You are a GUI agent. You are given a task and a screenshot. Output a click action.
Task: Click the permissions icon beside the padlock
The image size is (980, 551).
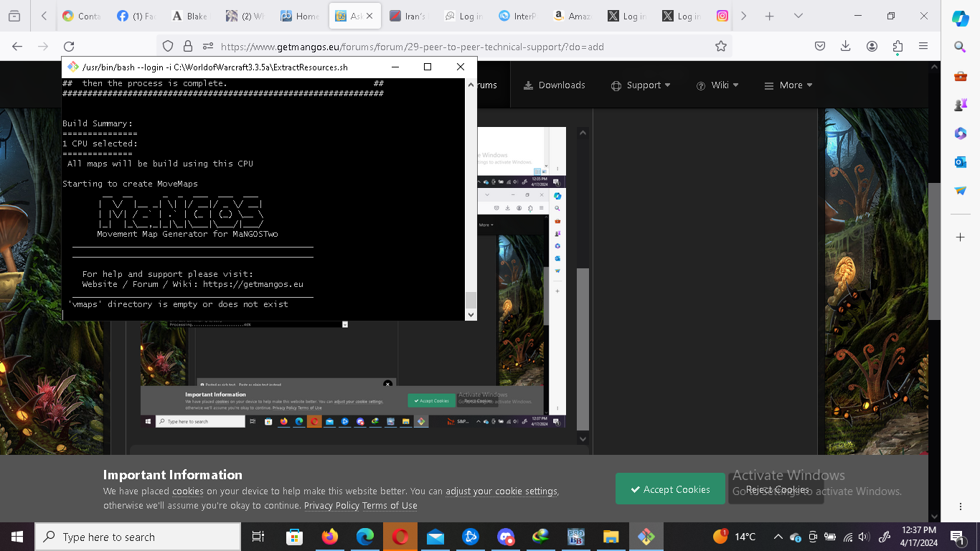click(208, 46)
